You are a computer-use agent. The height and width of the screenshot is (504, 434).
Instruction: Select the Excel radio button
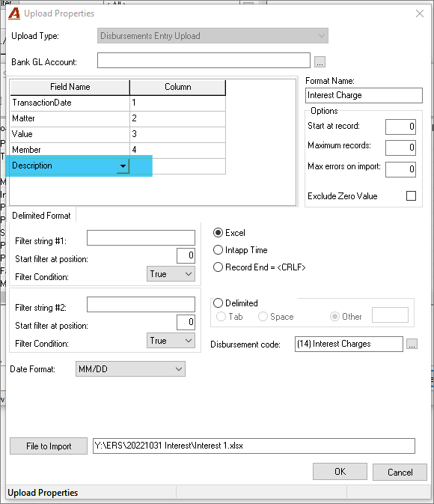coord(218,233)
